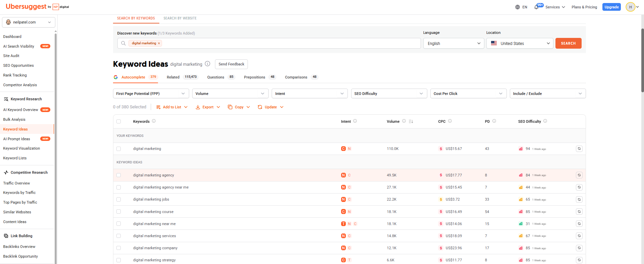Open the neilpatel.com project selector
Image resolution: width=644 pixels, height=264 pixels.
(29, 22)
